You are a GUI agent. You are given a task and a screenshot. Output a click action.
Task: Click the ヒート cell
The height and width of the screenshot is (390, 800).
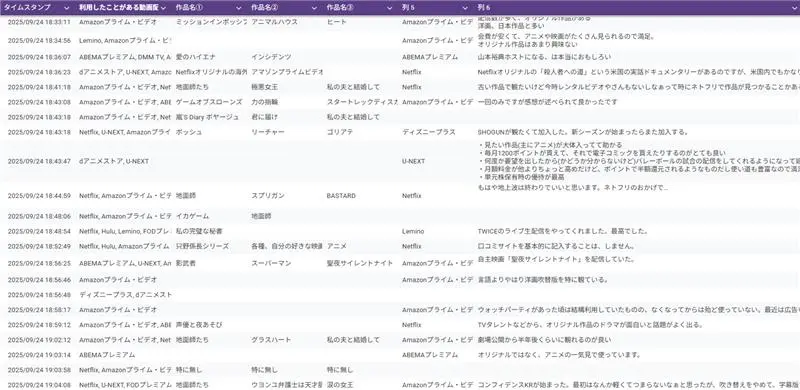point(336,22)
